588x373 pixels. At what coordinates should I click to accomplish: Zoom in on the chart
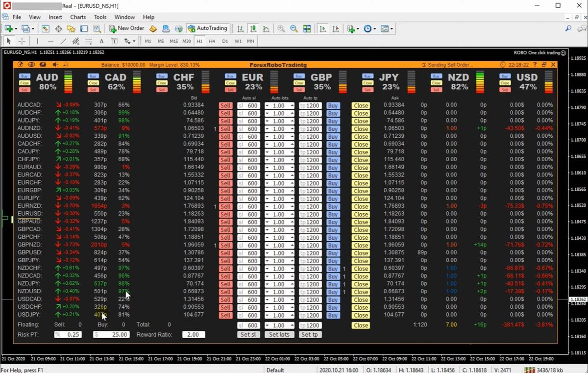click(x=281, y=29)
